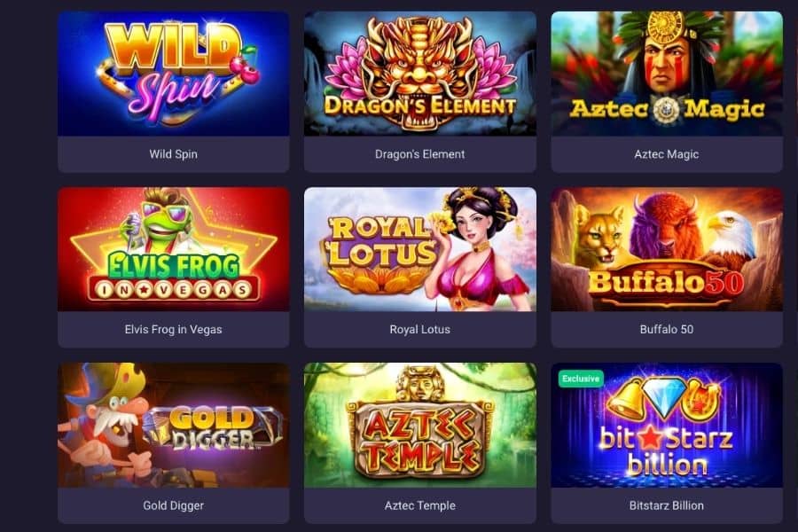Select the Gold Digger game image
This screenshot has width=798, height=532.
pos(174,425)
